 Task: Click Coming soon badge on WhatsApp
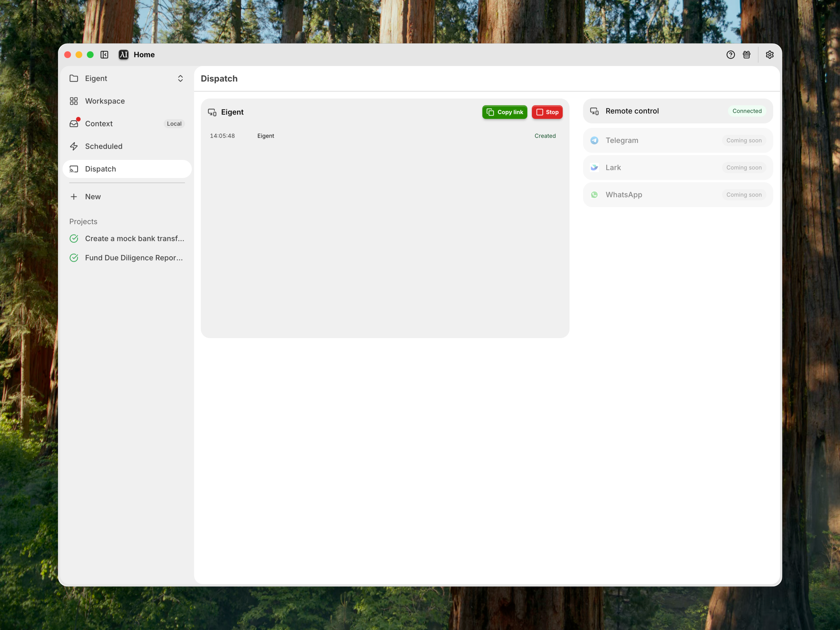(x=744, y=195)
